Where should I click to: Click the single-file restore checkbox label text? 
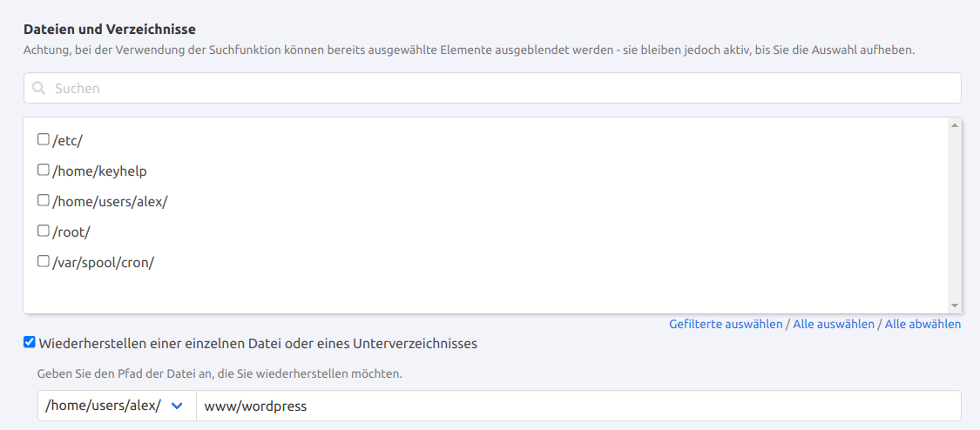point(258,343)
